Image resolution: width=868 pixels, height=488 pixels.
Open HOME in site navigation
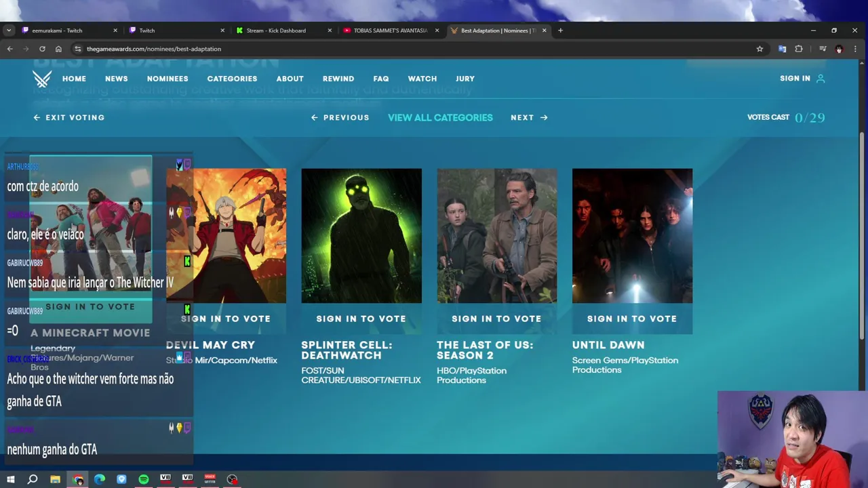(74, 79)
